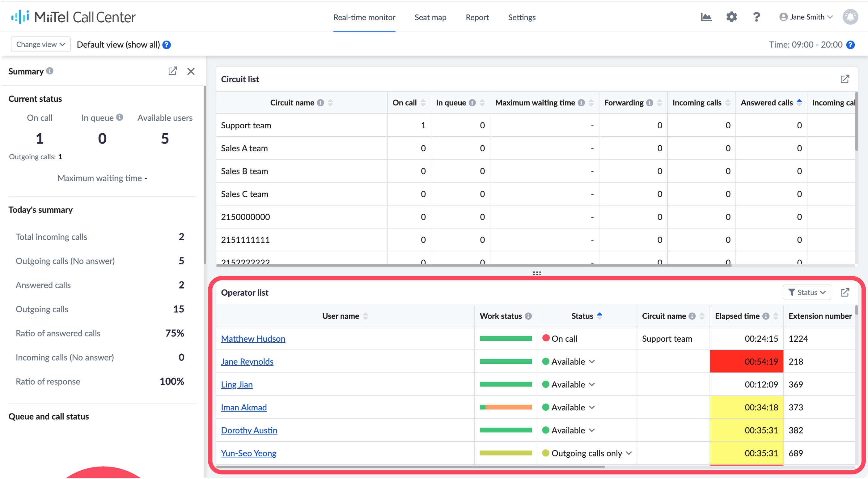Click info icon on Work status header
868x479 pixels.
(528, 316)
